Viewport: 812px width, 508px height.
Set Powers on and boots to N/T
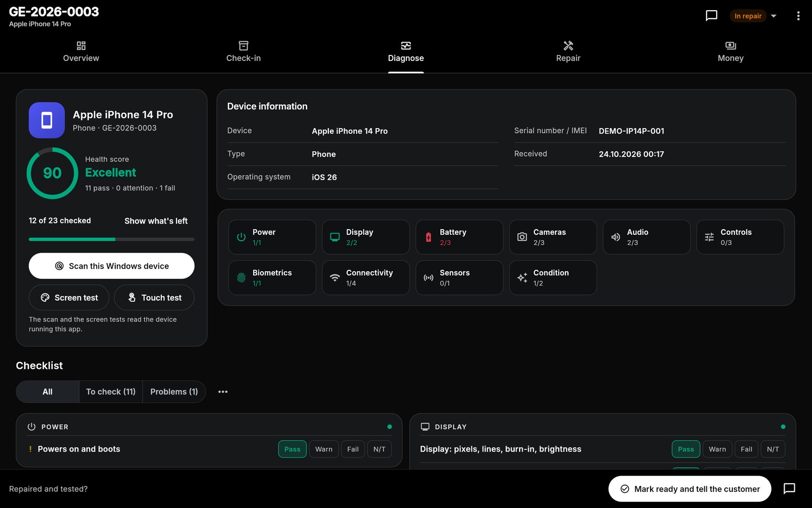(379, 449)
